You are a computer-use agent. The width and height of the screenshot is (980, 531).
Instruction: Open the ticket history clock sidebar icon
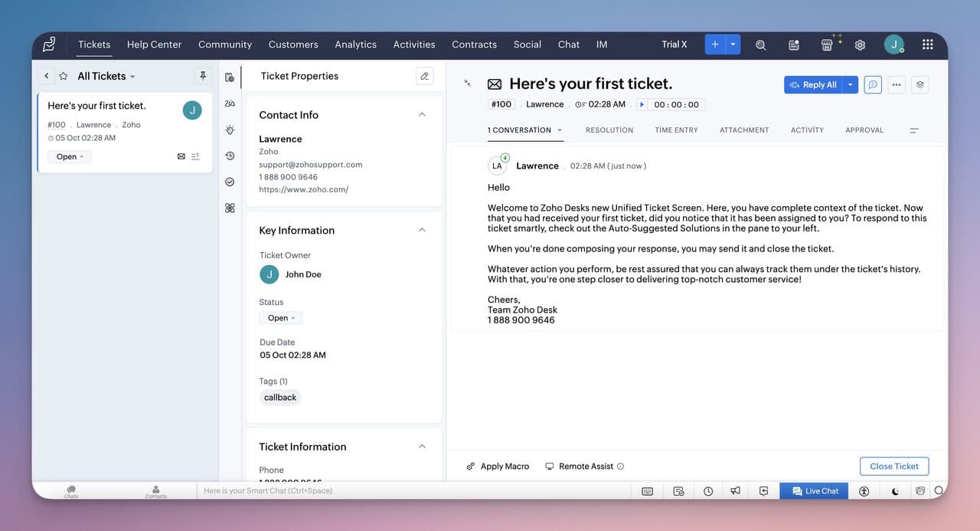tap(230, 156)
